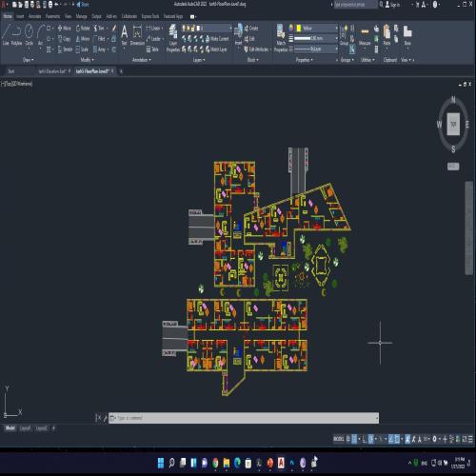Expand the Layers panel

point(199,60)
